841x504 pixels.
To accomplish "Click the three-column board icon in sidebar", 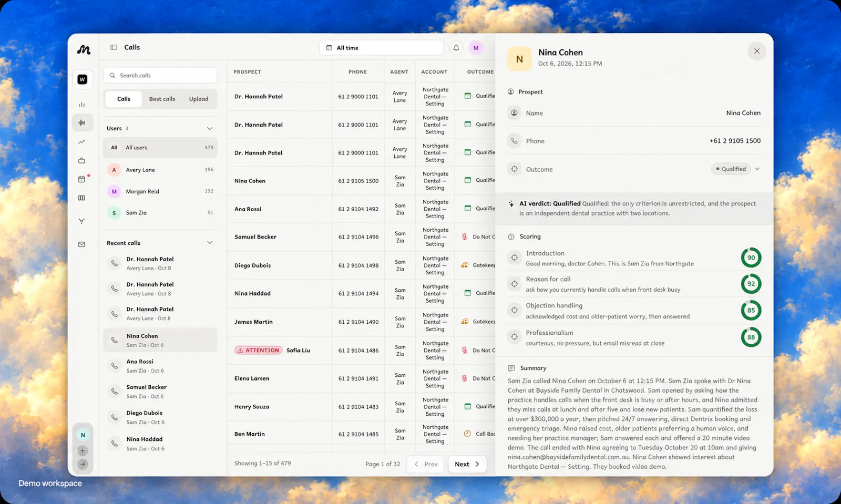I will (82, 198).
